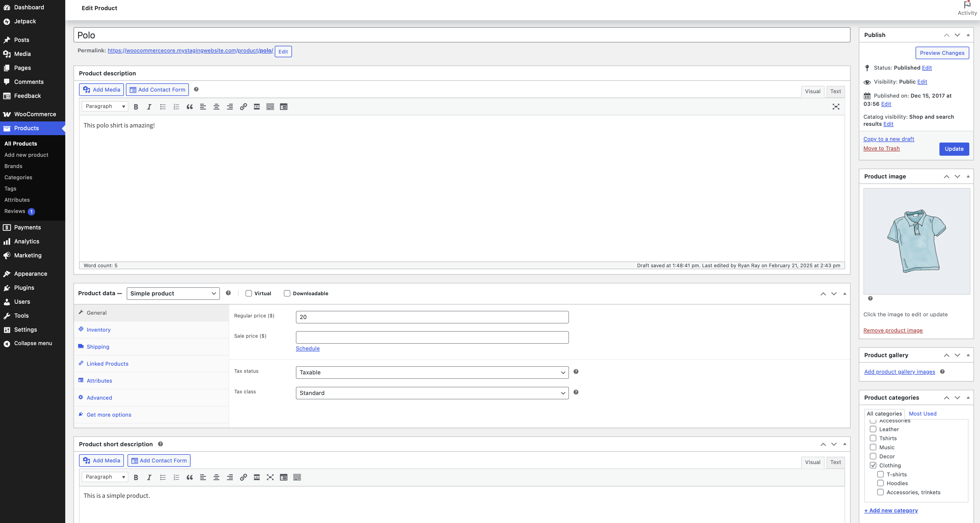Image resolution: width=980 pixels, height=523 pixels.
Task: Click the polo shirt product image thumbnail
Action: pos(916,241)
